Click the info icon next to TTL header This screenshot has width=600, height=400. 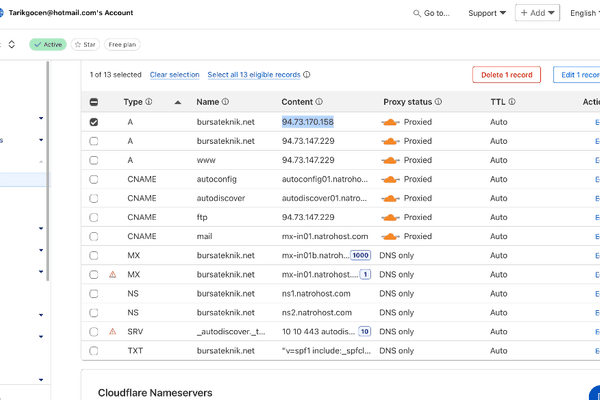point(512,102)
